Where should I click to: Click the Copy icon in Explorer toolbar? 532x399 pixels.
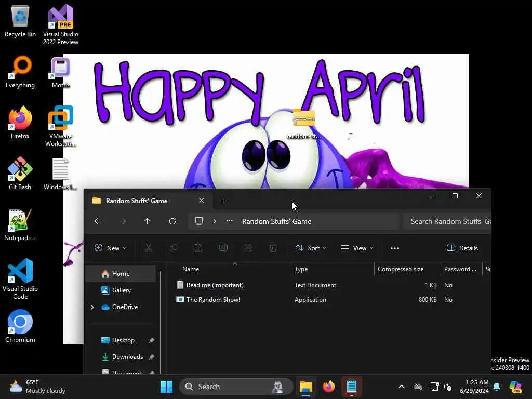pos(174,248)
